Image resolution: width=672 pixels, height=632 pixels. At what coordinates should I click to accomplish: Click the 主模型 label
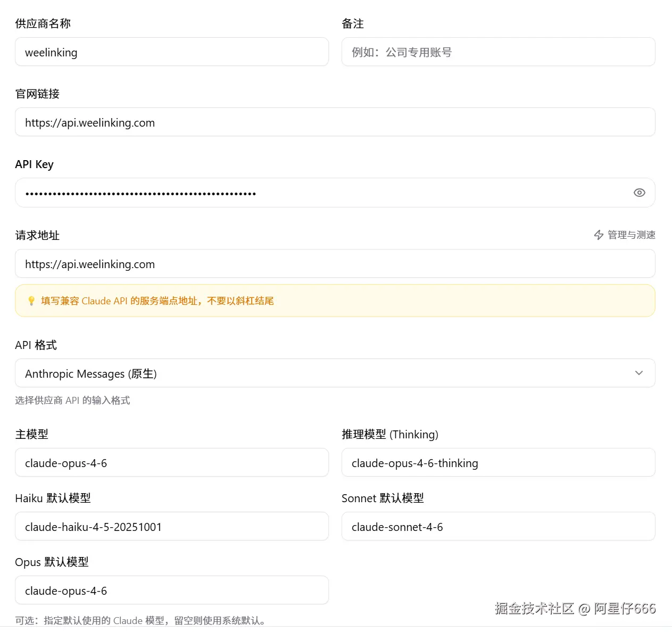tap(31, 434)
